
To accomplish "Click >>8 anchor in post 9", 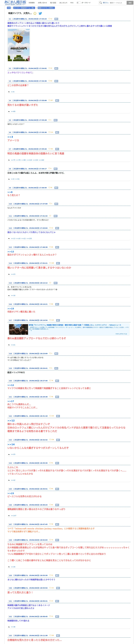I will tap(10, 192).
